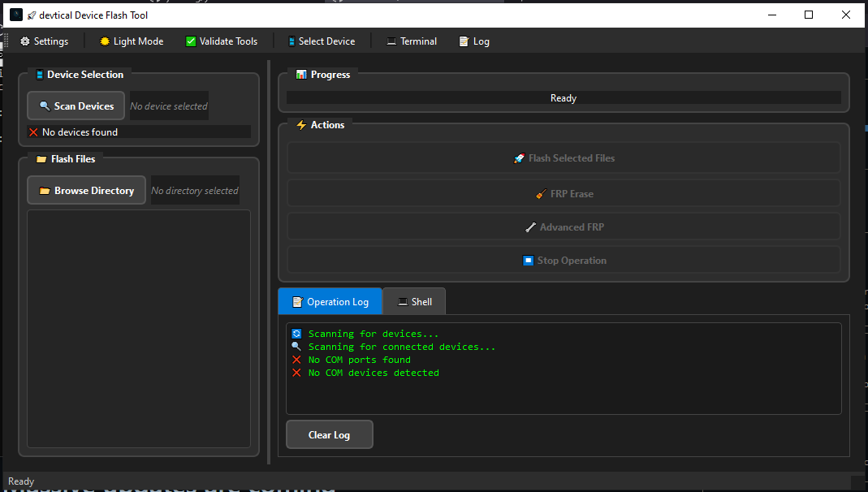Click the Ready status bar text

21,481
